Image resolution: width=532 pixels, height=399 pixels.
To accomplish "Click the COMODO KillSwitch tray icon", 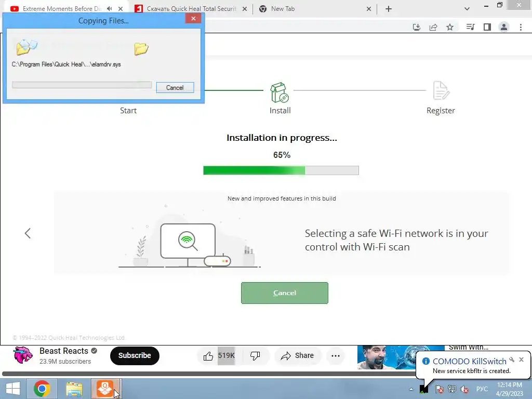I will click(423, 389).
